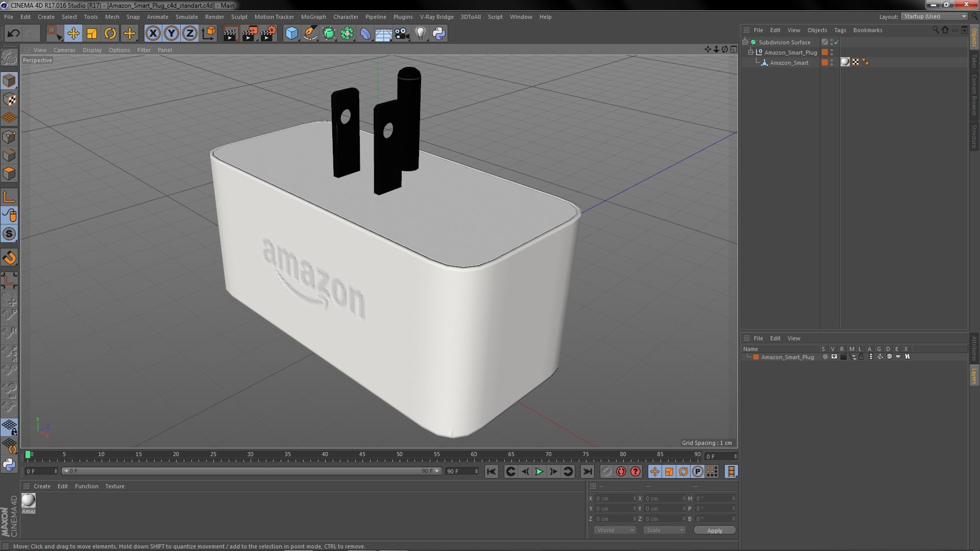The image size is (980, 551).
Task: Render to Picture Viewer
Action: click(250, 34)
